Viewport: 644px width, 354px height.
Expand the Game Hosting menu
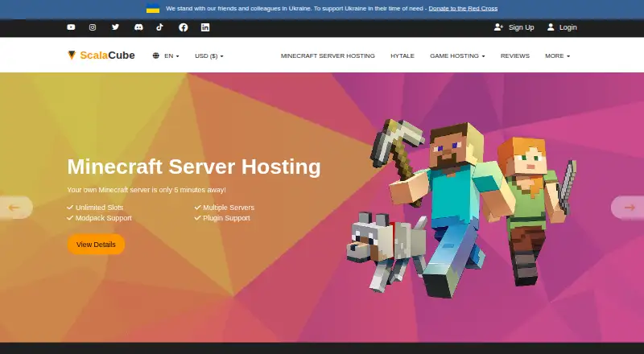tap(457, 56)
